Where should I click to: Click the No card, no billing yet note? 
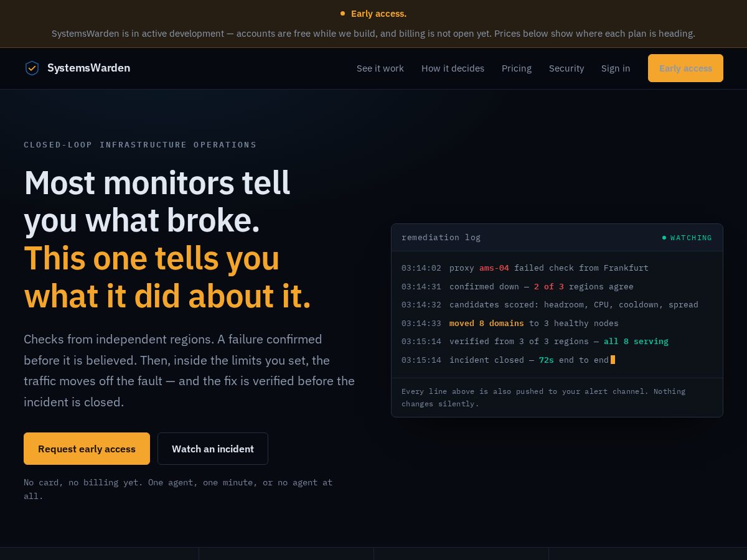(178, 489)
